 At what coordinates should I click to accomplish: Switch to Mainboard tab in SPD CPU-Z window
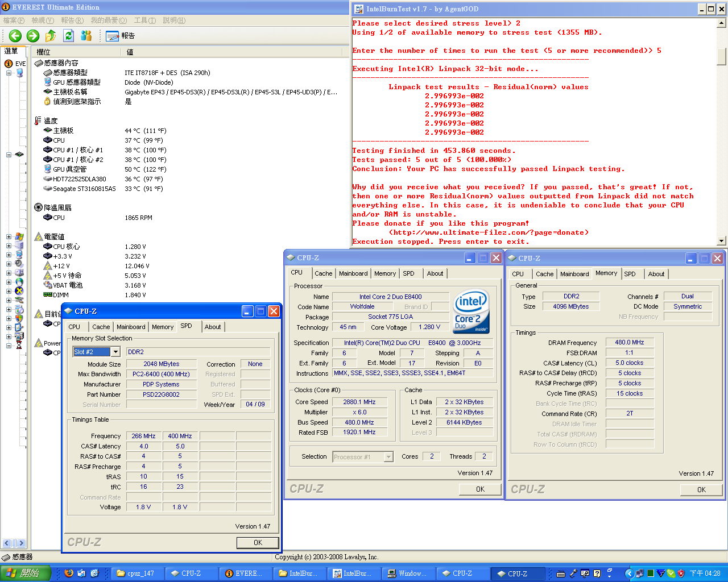(x=131, y=327)
